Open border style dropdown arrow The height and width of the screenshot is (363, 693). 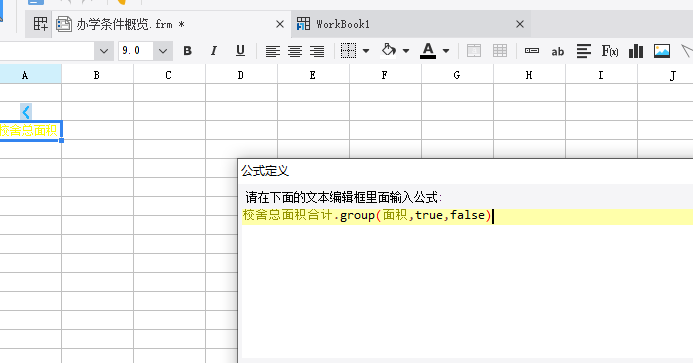[366, 51]
